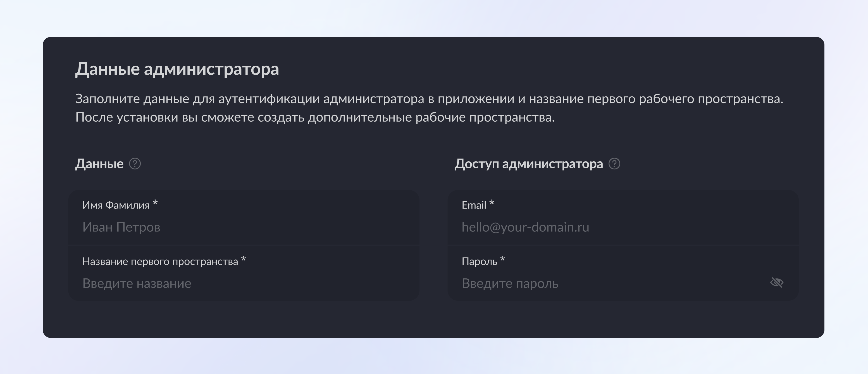The width and height of the screenshot is (868, 374).
Task: Click the help icon beside the Данные heading
Action: 135,164
